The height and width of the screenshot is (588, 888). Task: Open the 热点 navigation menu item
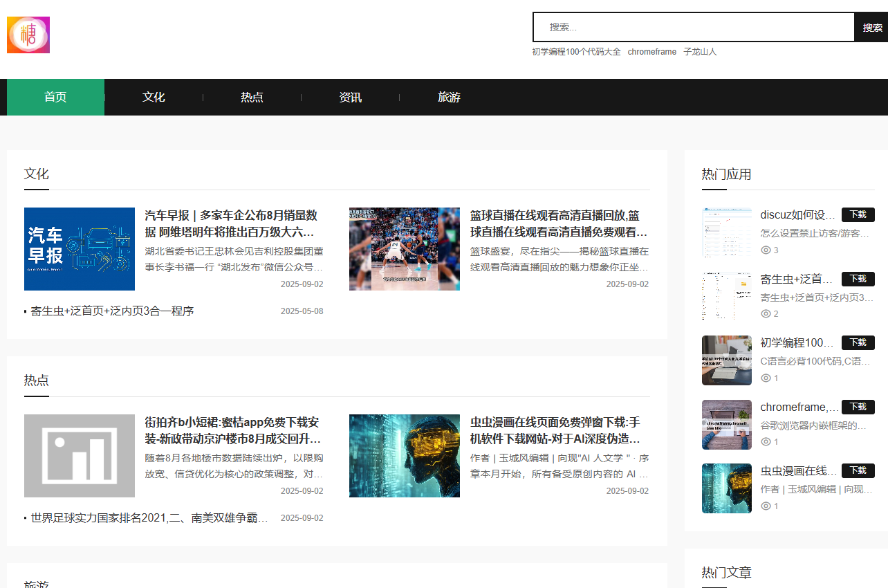click(252, 98)
